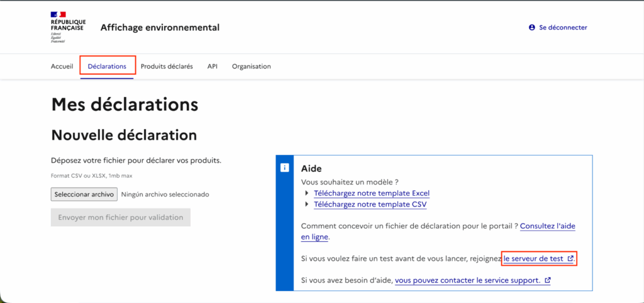
Task: Click the arrow before the Excel template link
Action: click(x=308, y=193)
